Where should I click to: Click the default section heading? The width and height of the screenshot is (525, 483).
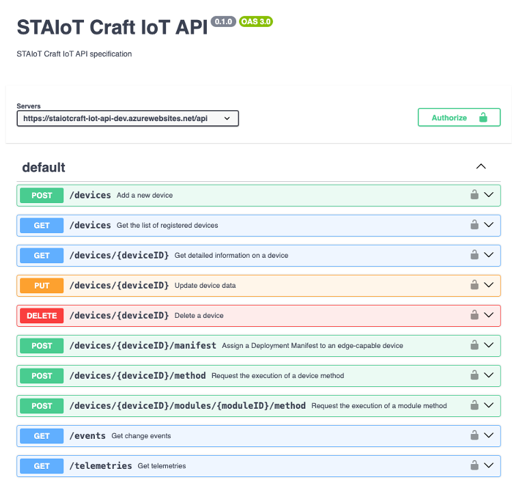44,167
